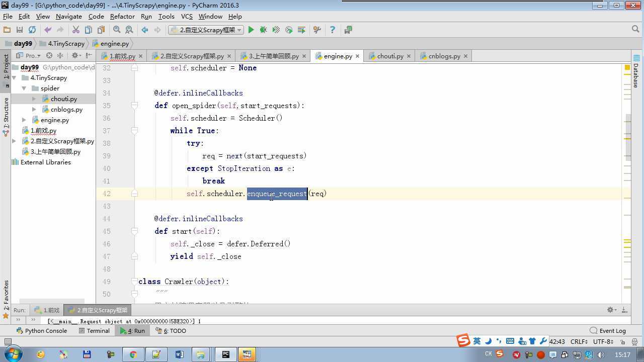Toggle the Database side panel
Image resolution: width=644 pixels, height=362 pixels.
click(636, 71)
